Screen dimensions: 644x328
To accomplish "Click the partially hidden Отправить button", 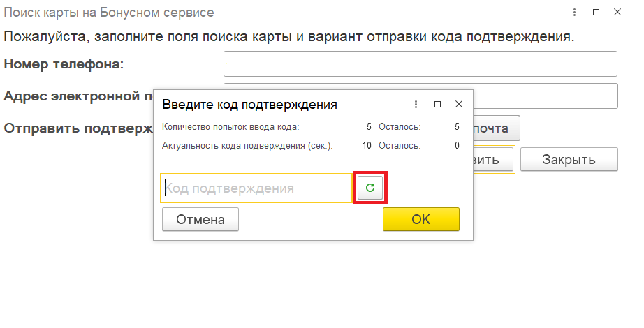I will pyautogui.click(x=493, y=159).
